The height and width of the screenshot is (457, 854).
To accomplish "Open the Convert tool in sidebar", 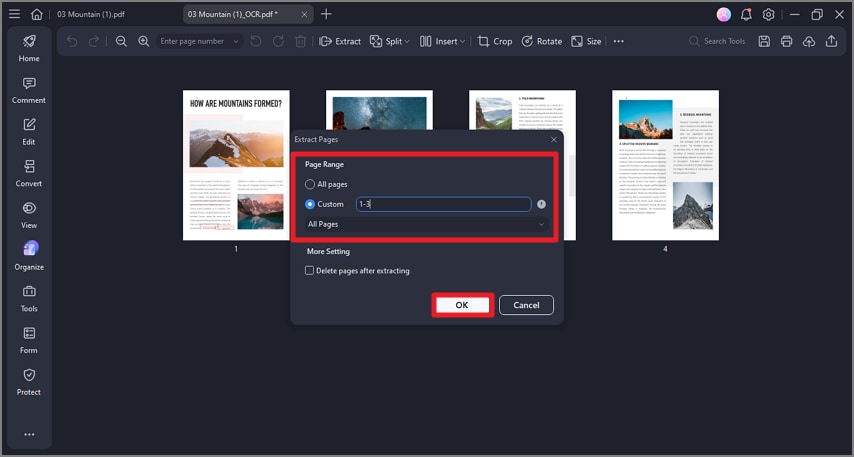I will (29, 174).
